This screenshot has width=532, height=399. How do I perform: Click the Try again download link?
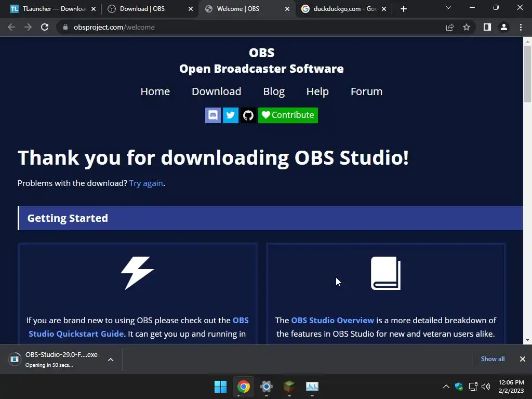click(x=146, y=183)
